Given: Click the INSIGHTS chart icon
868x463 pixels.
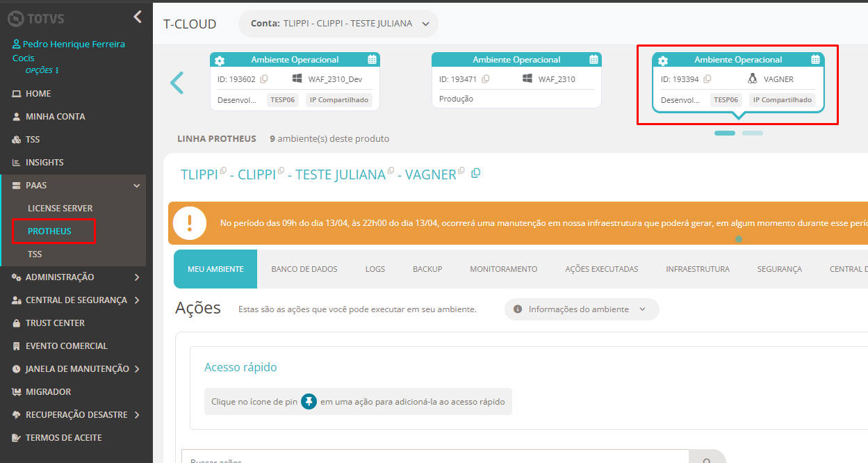Looking at the screenshot, I should 17,163.
